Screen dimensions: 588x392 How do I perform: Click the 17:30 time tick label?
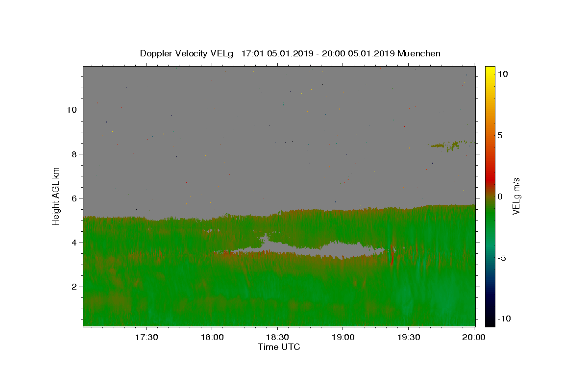tap(146, 337)
